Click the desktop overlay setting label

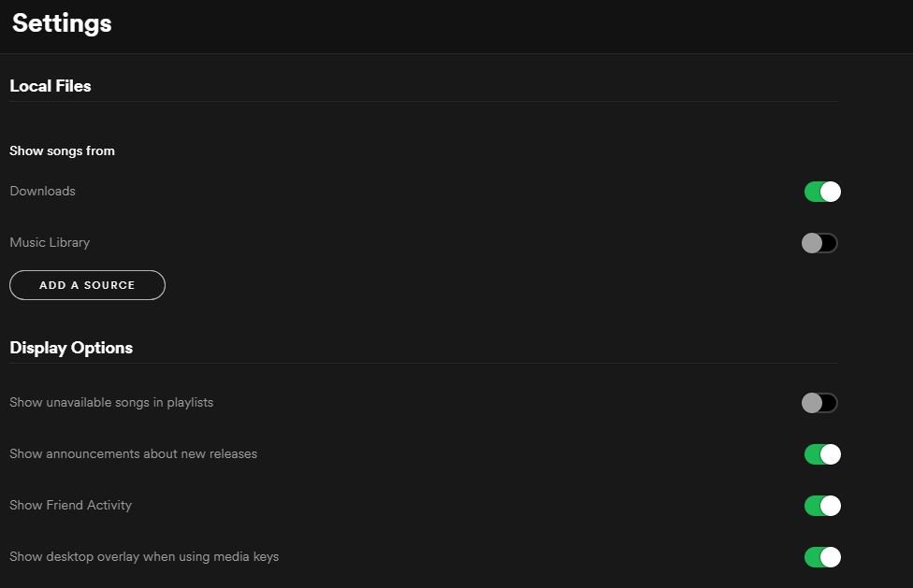click(143, 556)
